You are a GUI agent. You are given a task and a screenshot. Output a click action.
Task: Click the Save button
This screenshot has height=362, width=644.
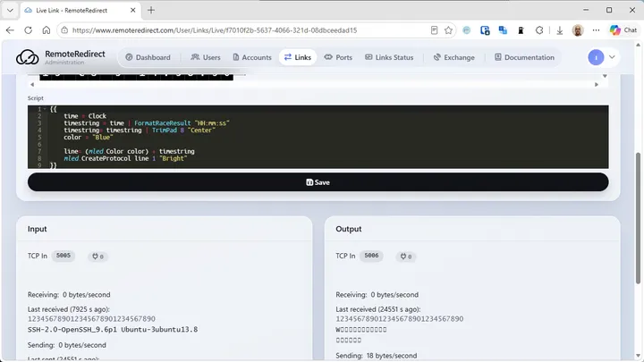click(x=318, y=182)
